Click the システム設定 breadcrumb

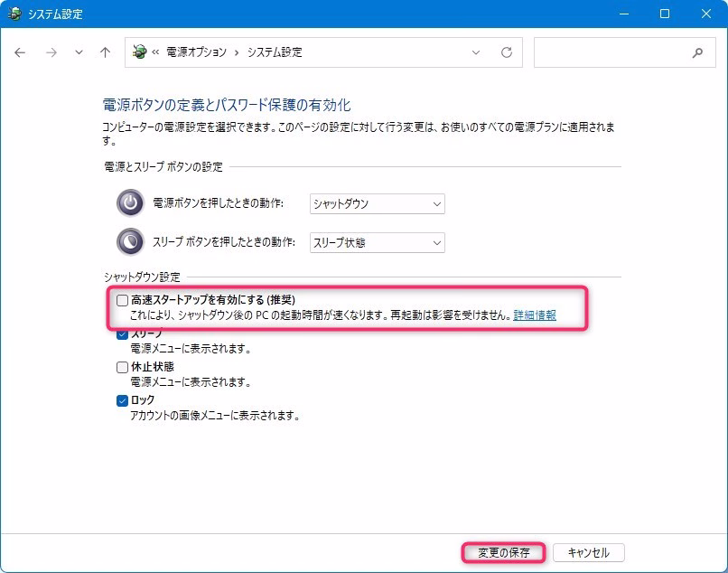[275, 52]
